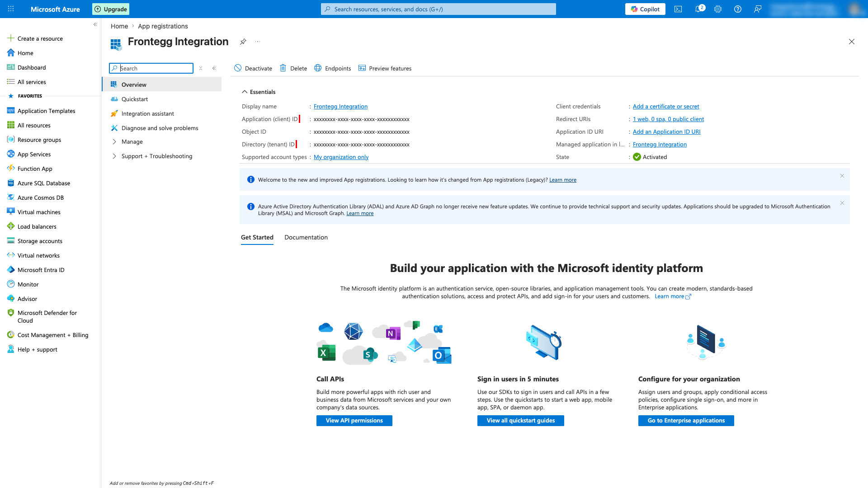The width and height of the screenshot is (868, 488).
Task: Switch to the Documentation tab
Action: 306,237
